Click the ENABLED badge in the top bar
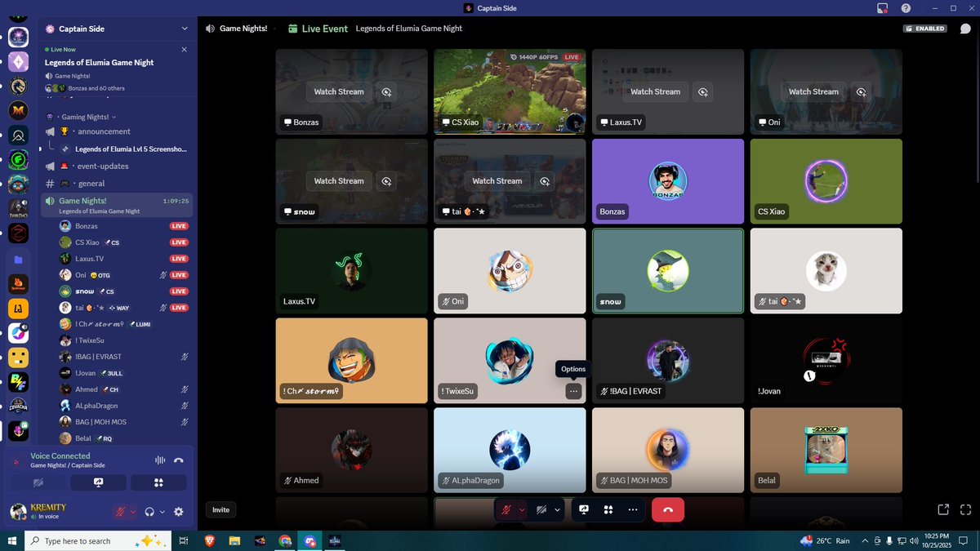 pos(925,29)
